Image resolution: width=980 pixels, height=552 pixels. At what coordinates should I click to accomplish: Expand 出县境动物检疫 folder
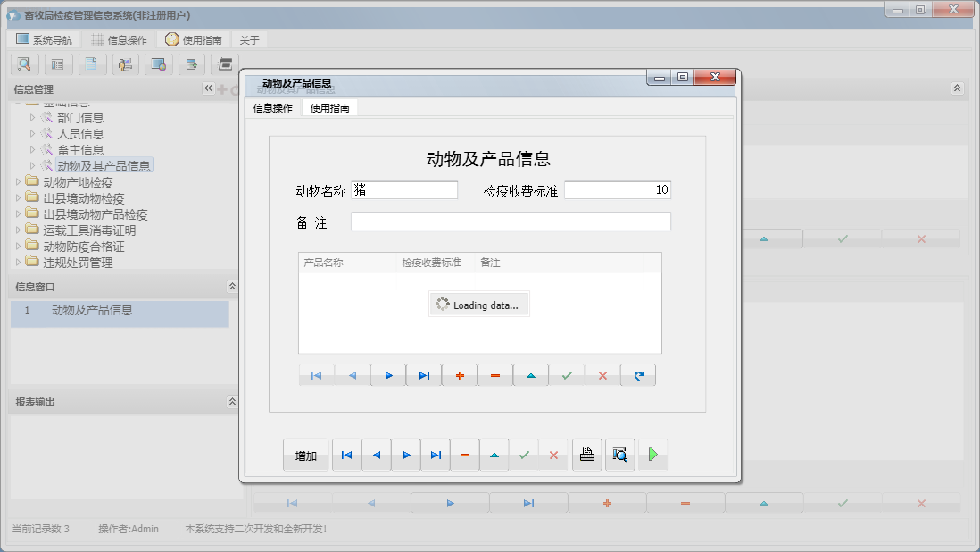tap(18, 197)
